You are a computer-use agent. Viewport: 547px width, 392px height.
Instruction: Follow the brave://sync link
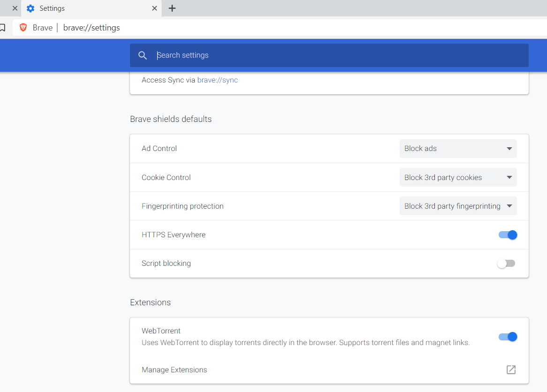tap(217, 80)
